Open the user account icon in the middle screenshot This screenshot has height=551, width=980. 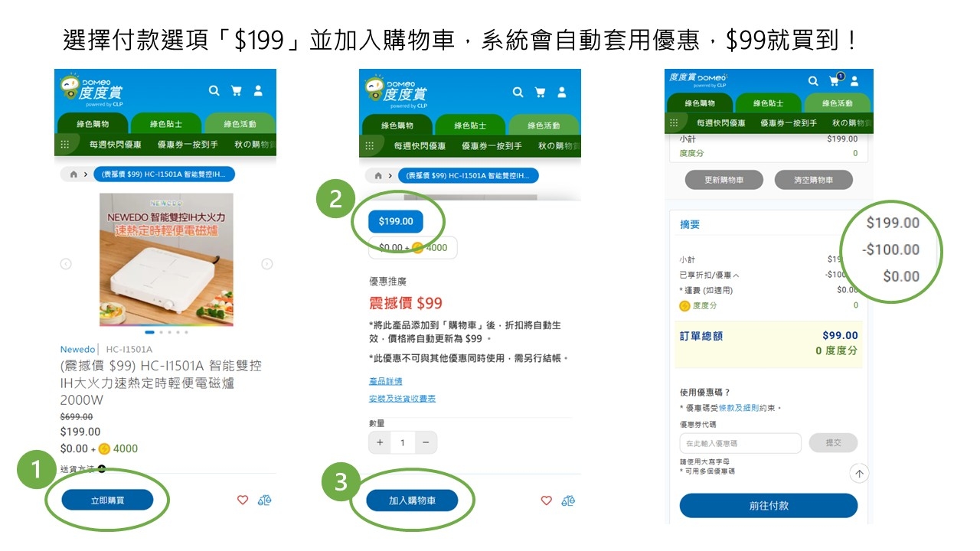[x=562, y=92]
